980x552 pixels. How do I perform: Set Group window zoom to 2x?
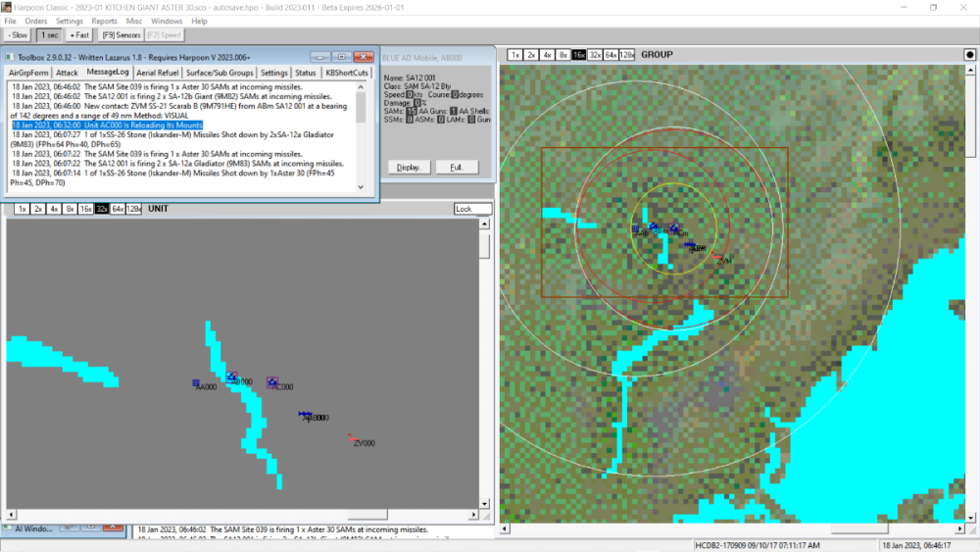531,55
